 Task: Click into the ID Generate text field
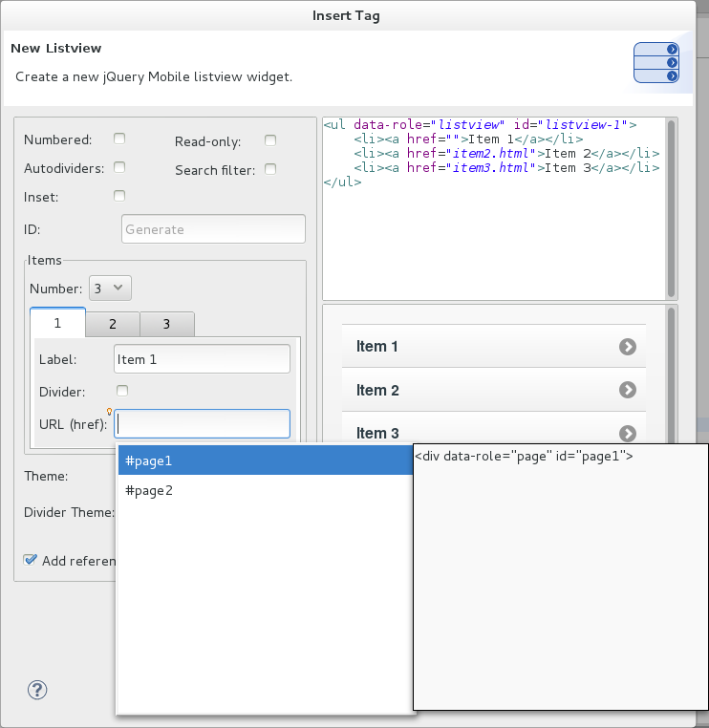[x=213, y=229]
